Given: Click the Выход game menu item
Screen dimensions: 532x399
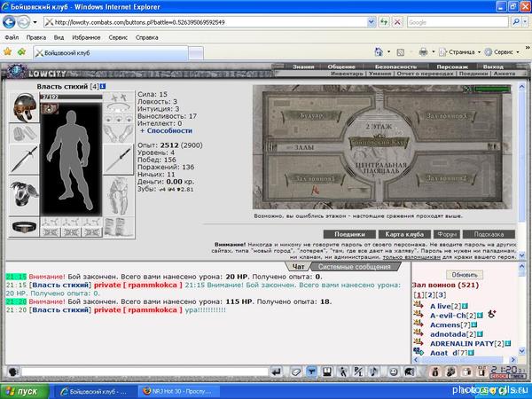Looking at the screenshot, I should [x=493, y=66].
